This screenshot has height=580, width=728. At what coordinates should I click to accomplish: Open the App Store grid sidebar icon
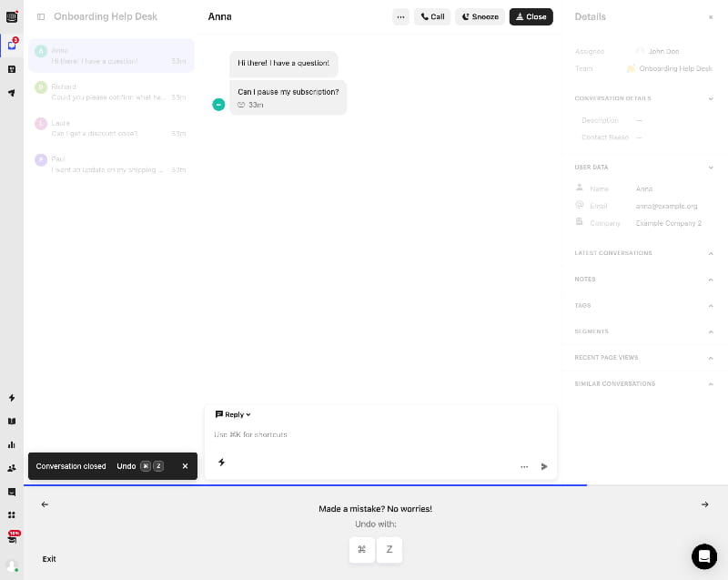[12, 515]
